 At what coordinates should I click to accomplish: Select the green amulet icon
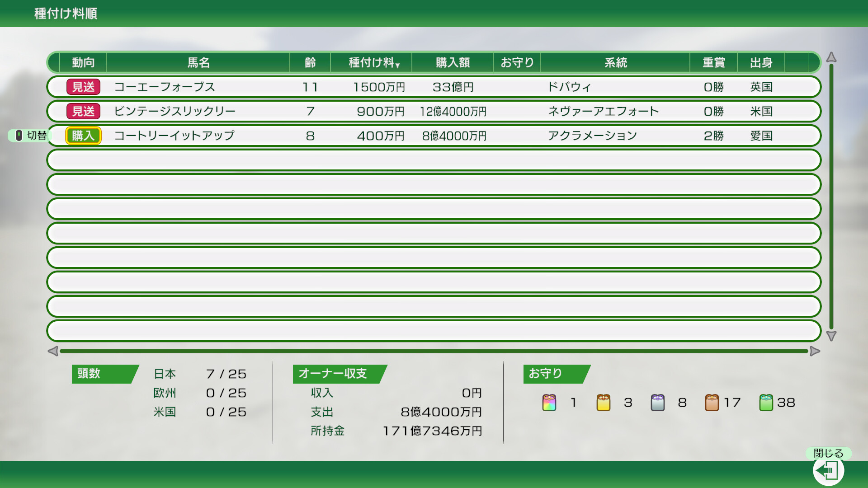coord(767,403)
